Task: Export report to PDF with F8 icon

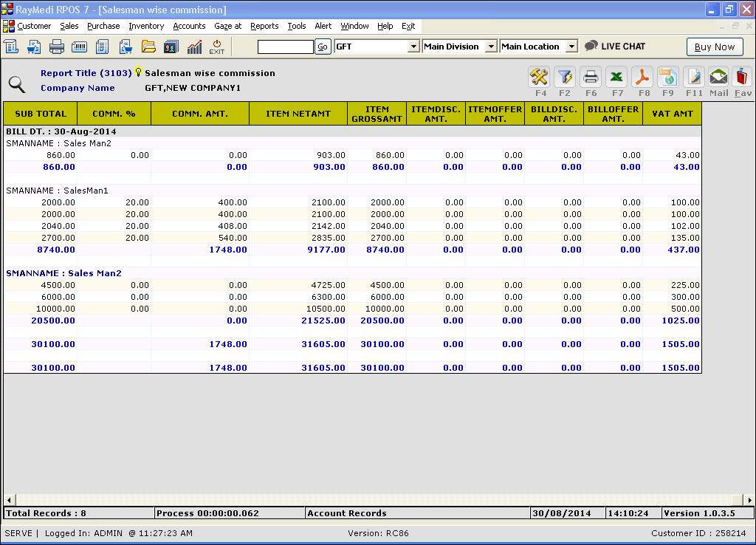Action: tap(643, 77)
